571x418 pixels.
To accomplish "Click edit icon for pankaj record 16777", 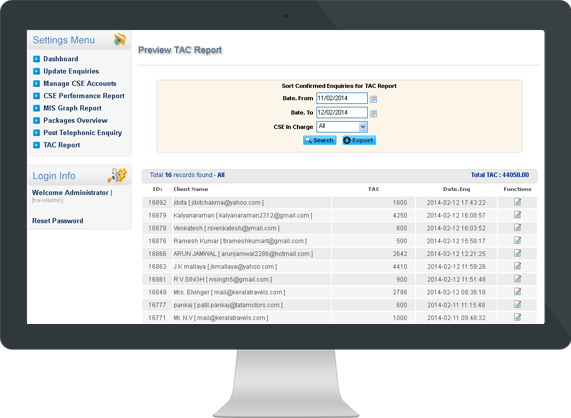I will click(x=517, y=304).
